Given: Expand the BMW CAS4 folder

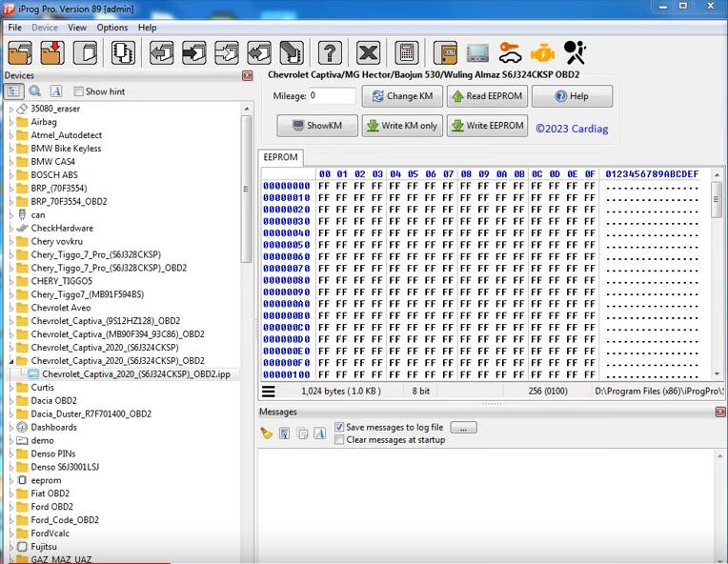Looking at the screenshot, I should point(11,162).
